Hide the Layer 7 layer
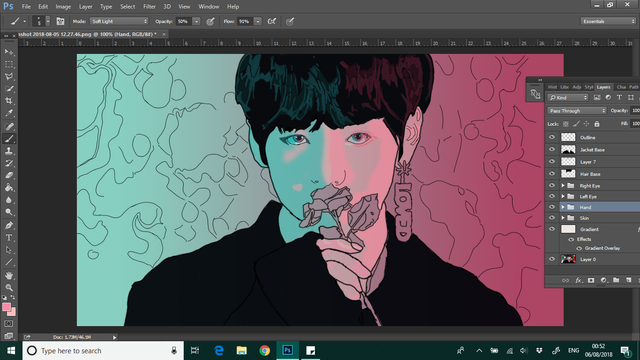Screen dimensions: 640x360 (552, 162)
